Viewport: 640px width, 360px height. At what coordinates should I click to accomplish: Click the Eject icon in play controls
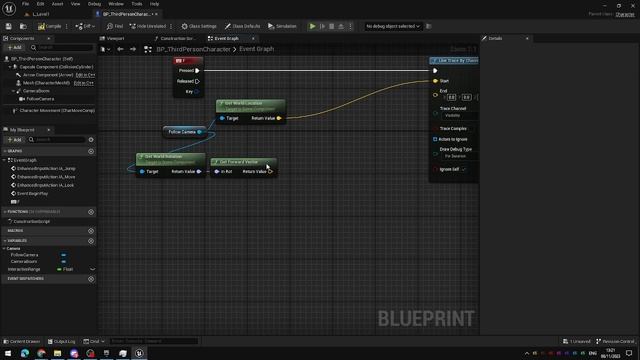(x=341, y=26)
